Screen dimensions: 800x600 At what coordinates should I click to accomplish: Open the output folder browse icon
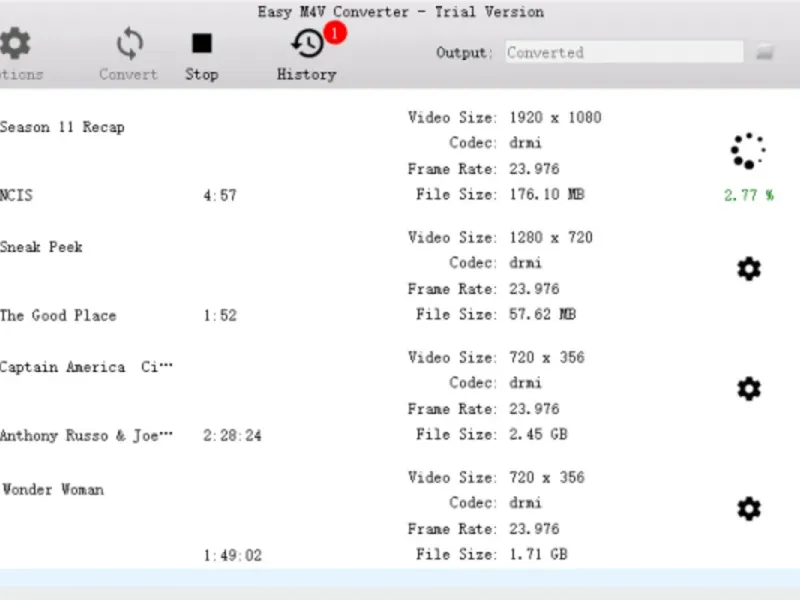(765, 52)
